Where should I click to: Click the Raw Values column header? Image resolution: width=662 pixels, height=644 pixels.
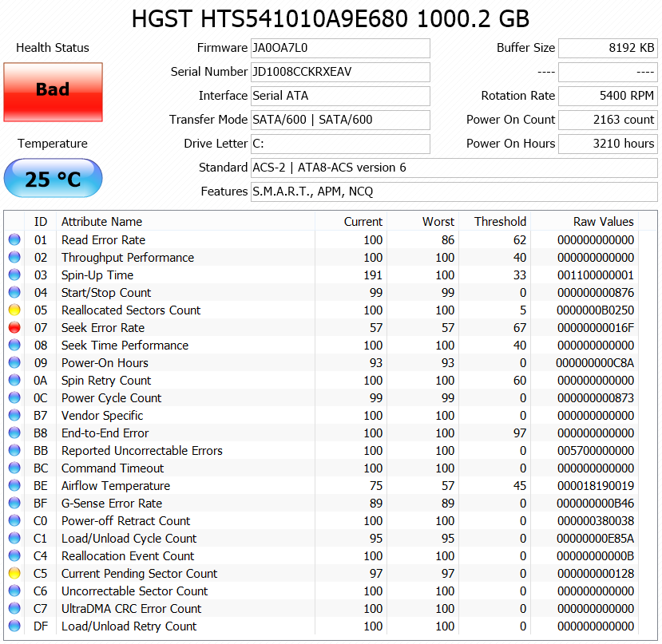pyautogui.click(x=585, y=222)
